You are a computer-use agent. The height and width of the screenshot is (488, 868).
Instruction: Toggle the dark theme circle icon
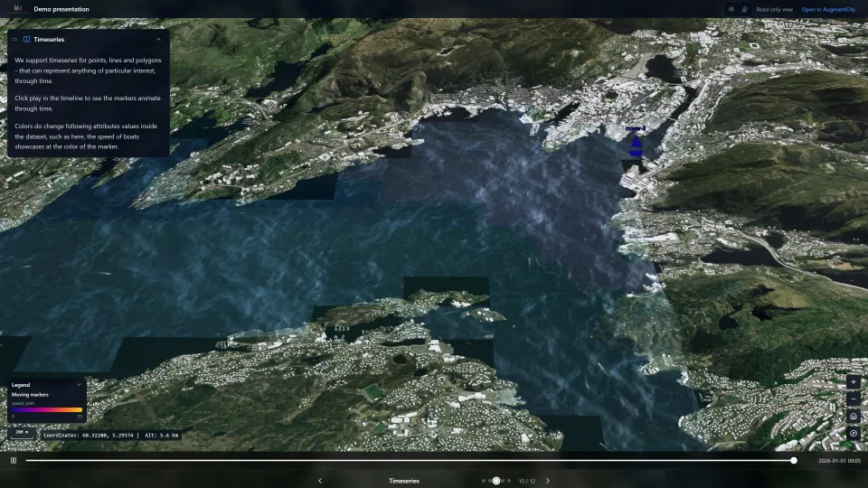[x=731, y=9]
